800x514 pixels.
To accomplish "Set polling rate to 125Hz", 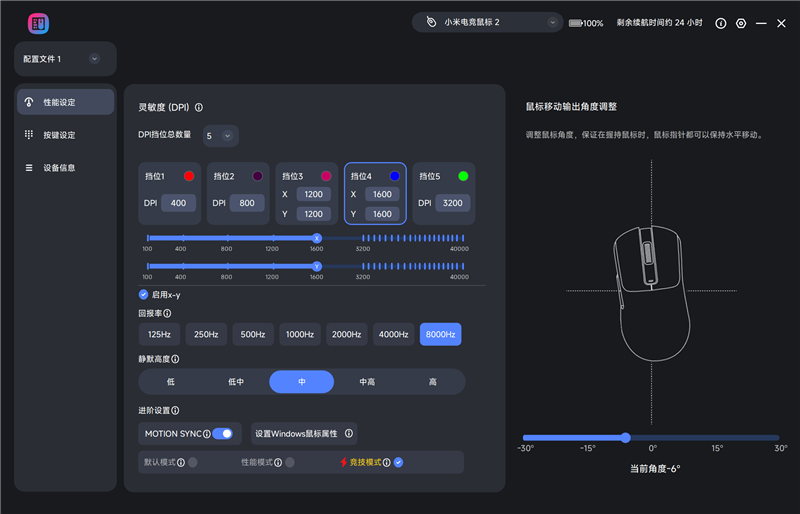I will coord(159,334).
